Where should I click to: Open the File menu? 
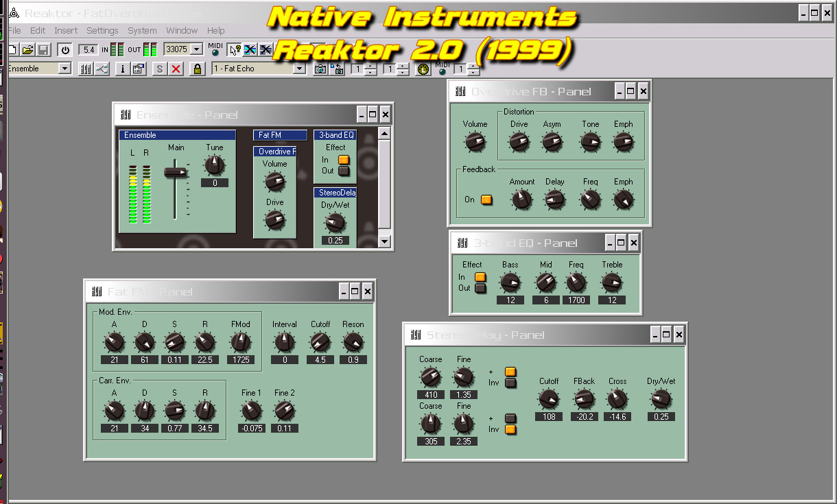14,30
